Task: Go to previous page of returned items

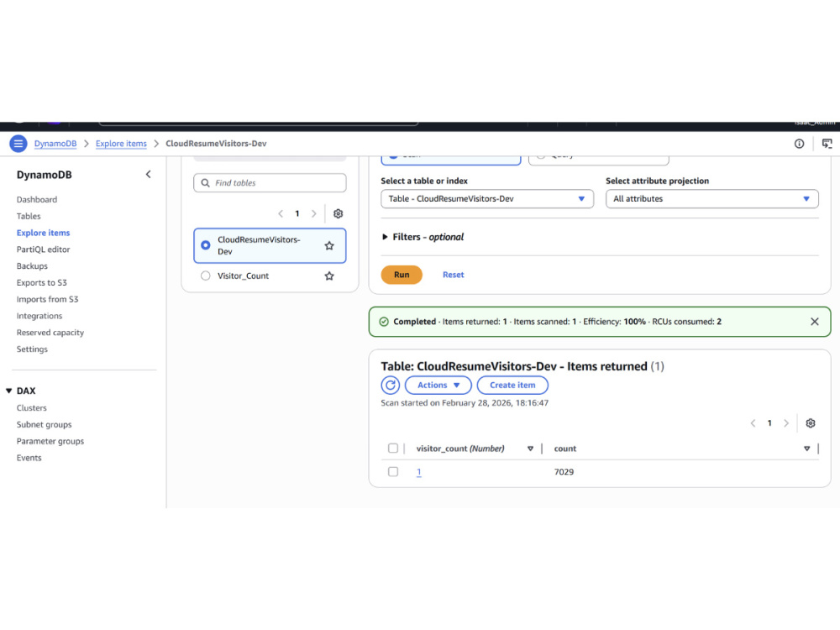Action: [x=753, y=423]
